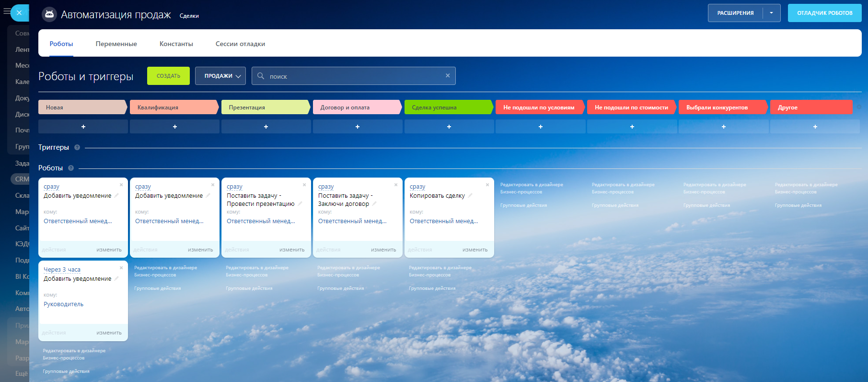The width and height of the screenshot is (868, 382).
Task: Switch to the Переменные tab
Action: pyautogui.click(x=116, y=44)
